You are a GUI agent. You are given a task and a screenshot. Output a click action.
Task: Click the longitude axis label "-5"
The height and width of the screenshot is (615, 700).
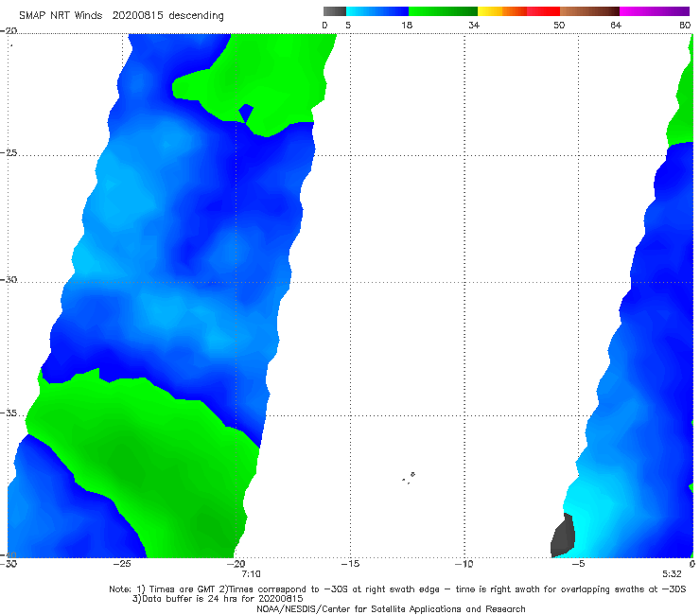click(x=578, y=564)
